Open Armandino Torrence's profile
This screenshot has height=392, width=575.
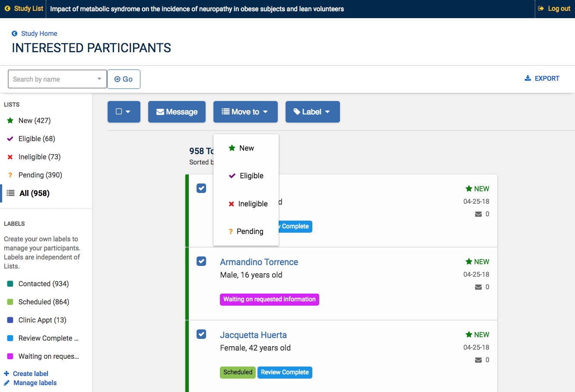[259, 262]
